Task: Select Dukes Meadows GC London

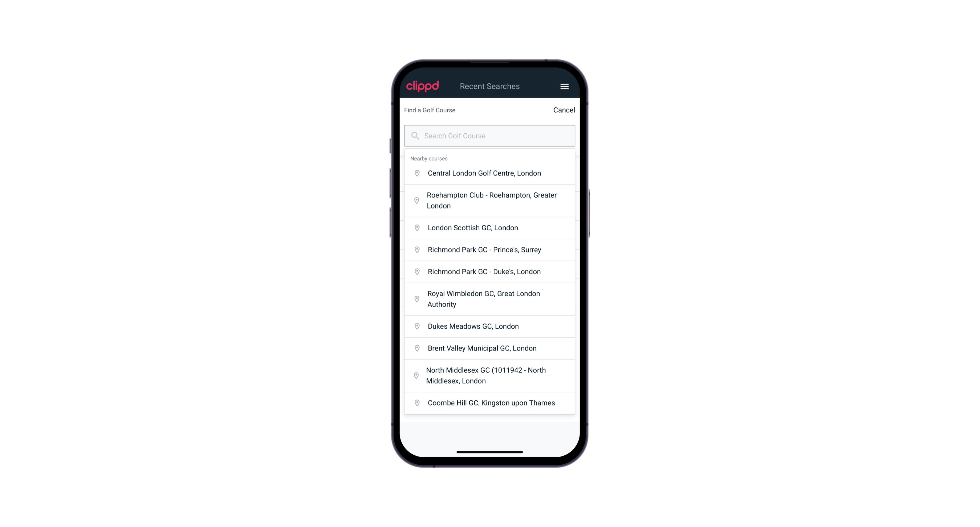Action: [489, 326]
